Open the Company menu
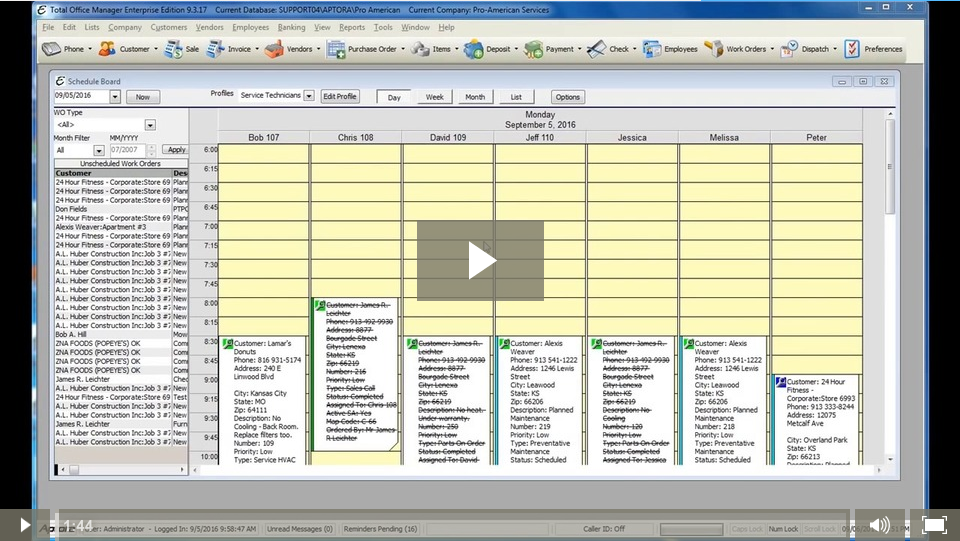The height and width of the screenshot is (541, 960). click(x=125, y=28)
